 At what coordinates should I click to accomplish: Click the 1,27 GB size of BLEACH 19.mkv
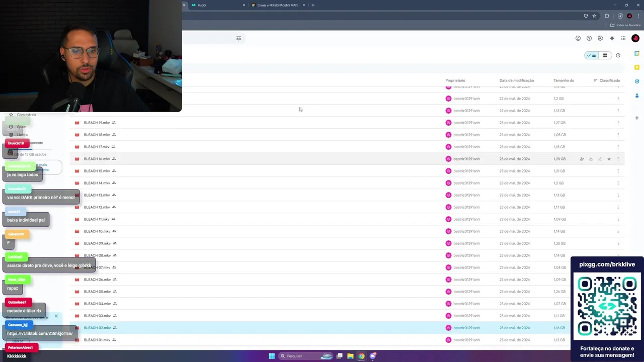pos(559,123)
